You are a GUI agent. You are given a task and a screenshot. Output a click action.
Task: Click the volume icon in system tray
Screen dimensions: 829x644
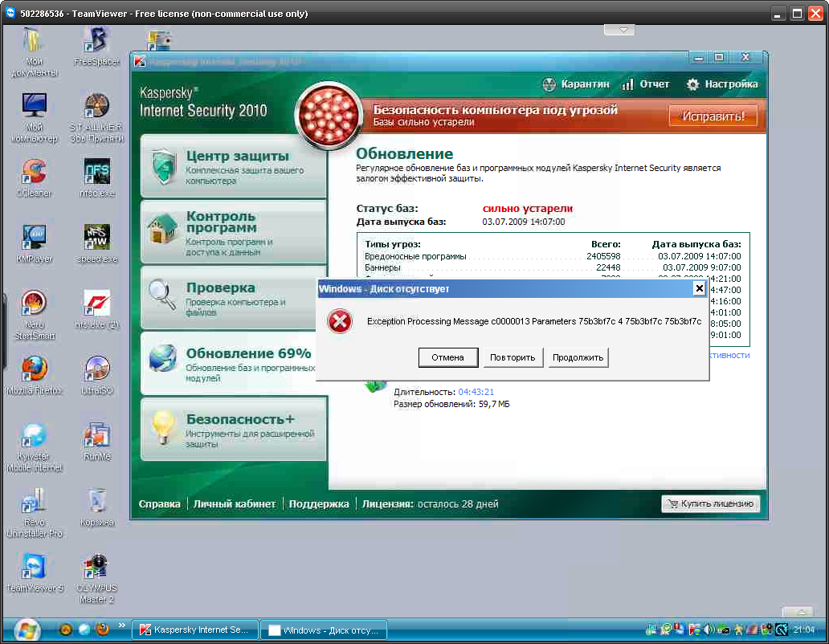coord(709,630)
